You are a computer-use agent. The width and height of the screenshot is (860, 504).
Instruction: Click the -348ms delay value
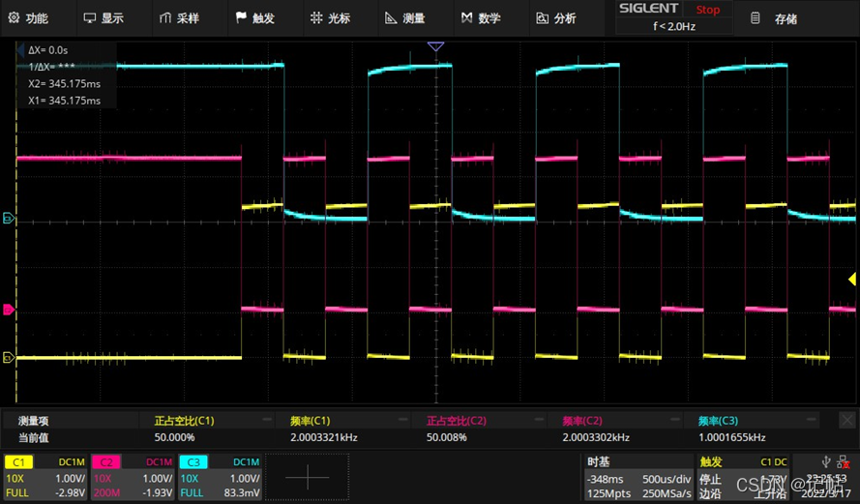click(x=605, y=479)
